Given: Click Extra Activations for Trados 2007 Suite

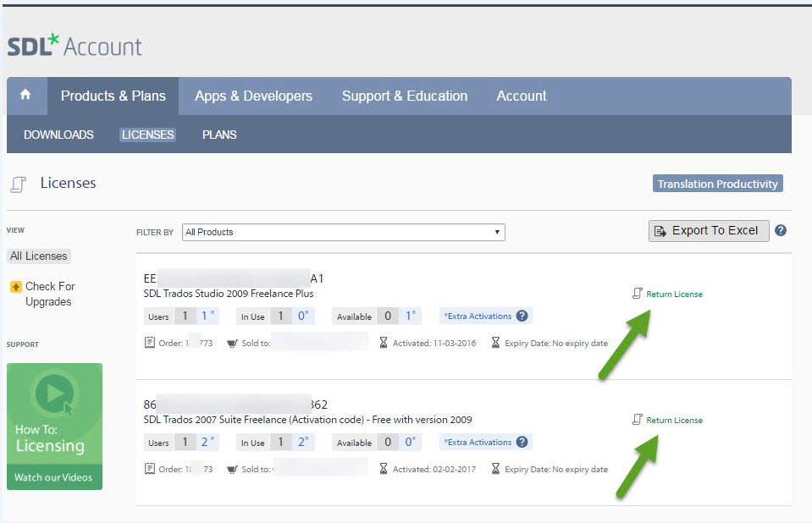Looking at the screenshot, I should pos(478,443).
